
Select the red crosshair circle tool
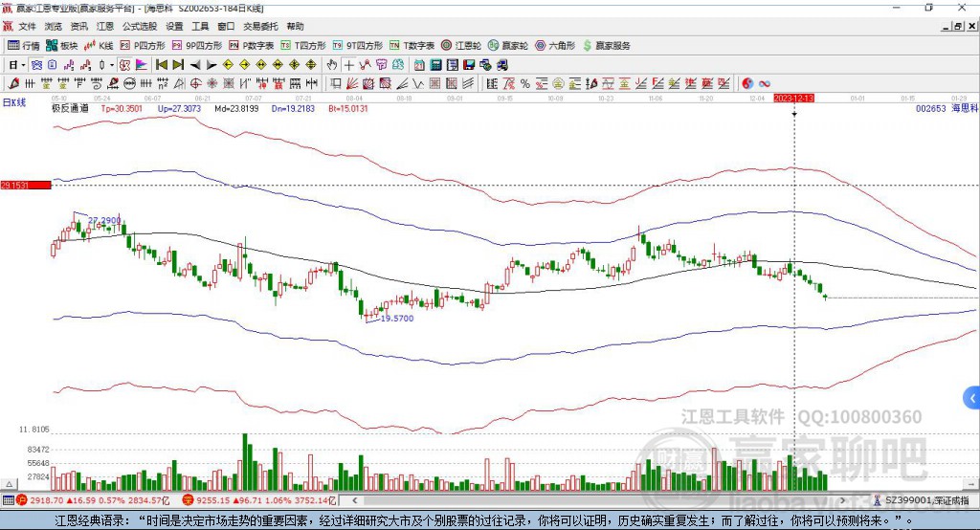point(195,84)
